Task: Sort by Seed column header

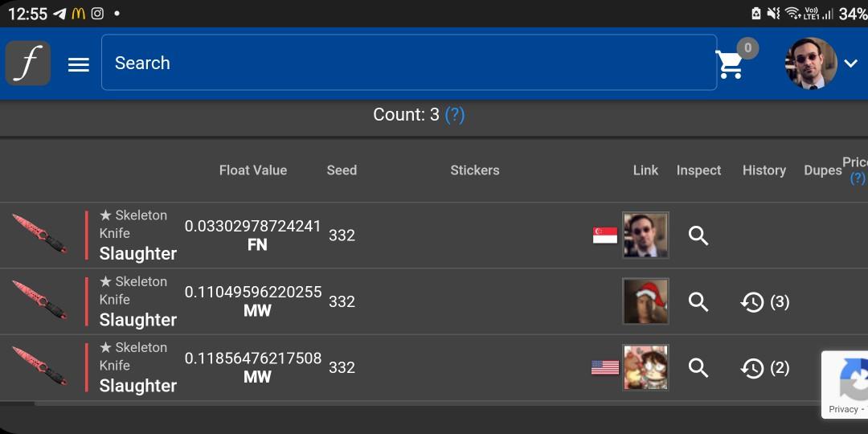Action: [x=342, y=170]
